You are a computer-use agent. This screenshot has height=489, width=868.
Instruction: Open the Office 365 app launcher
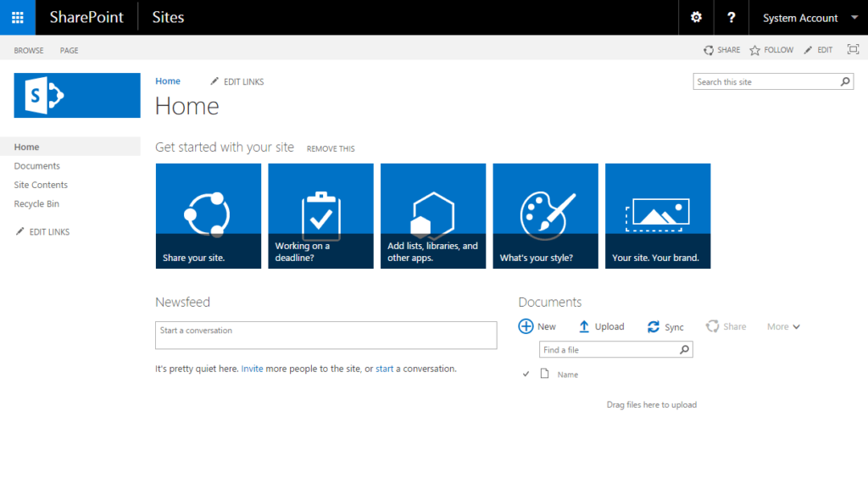(17, 17)
